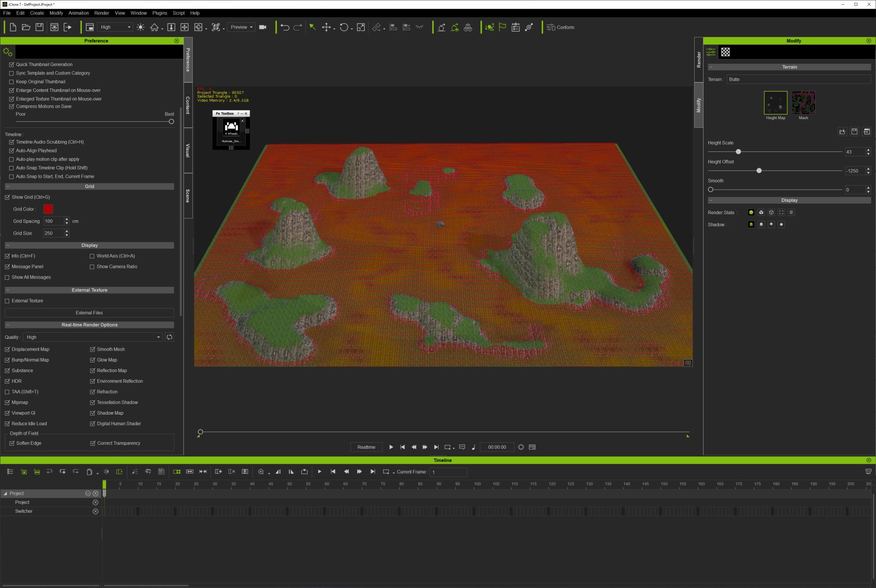Select the Mask thumbnail

coord(803,103)
